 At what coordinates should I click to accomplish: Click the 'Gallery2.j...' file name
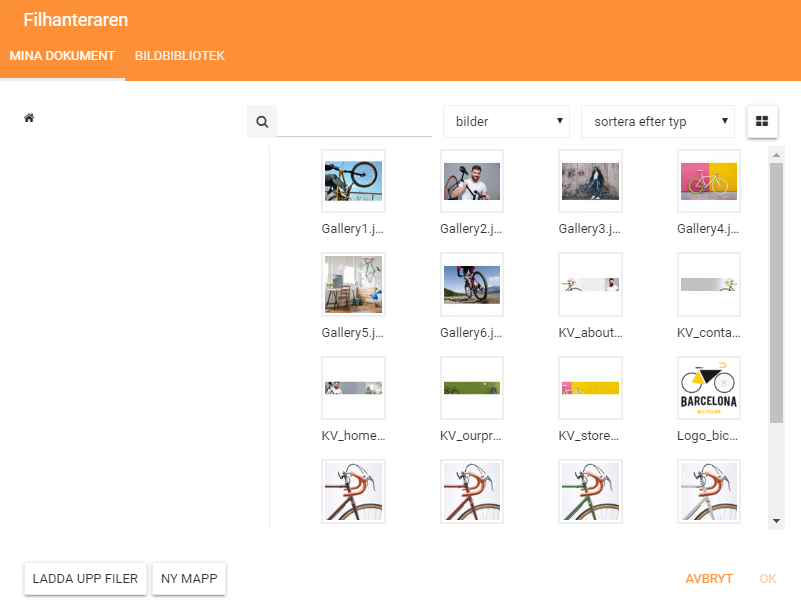[x=471, y=229]
